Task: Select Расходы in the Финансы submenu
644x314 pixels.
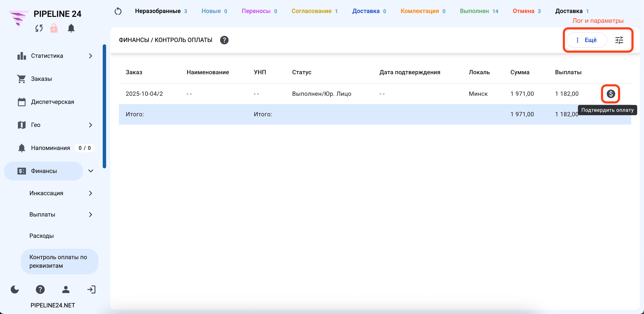Action: click(42, 236)
